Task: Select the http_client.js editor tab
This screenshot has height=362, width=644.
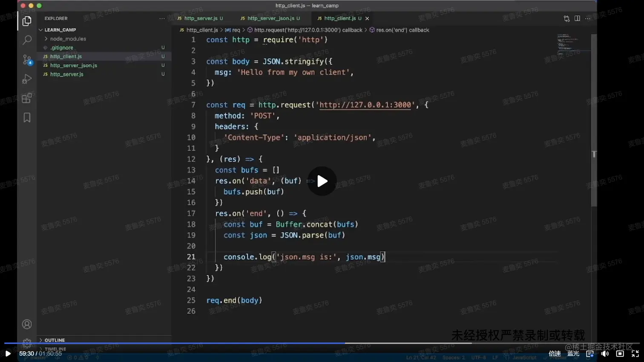Action: [344, 19]
